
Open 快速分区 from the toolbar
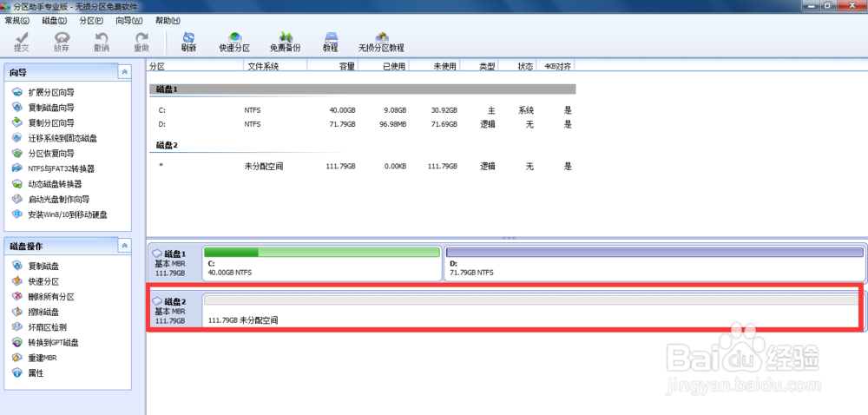234,42
